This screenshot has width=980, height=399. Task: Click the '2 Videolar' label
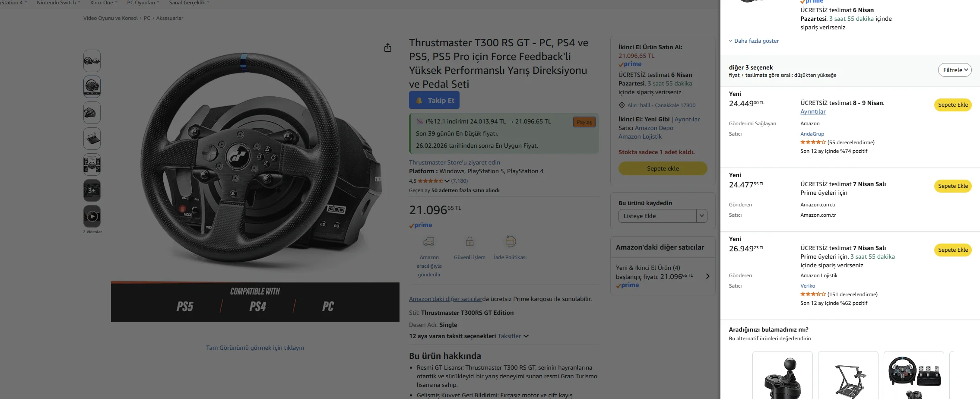(92, 232)
